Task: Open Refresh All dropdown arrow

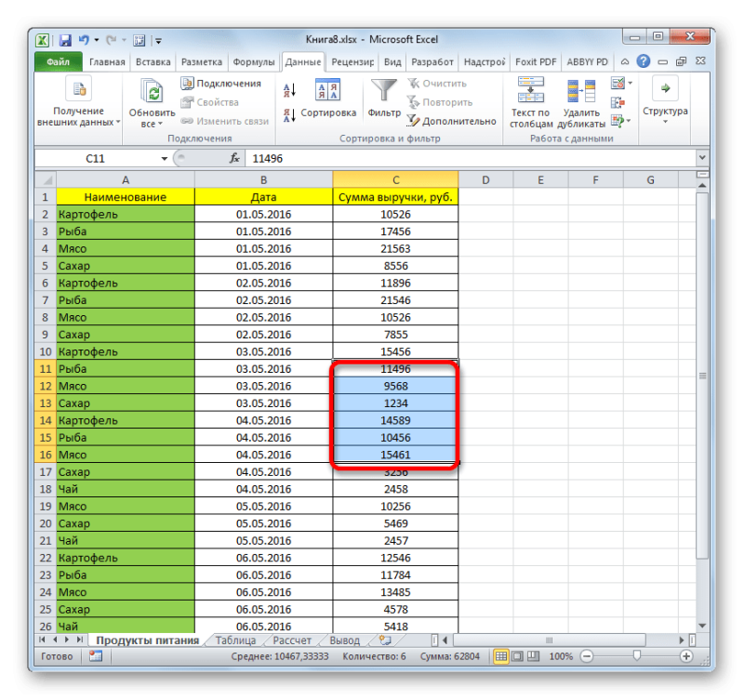Action: [160, 124]
